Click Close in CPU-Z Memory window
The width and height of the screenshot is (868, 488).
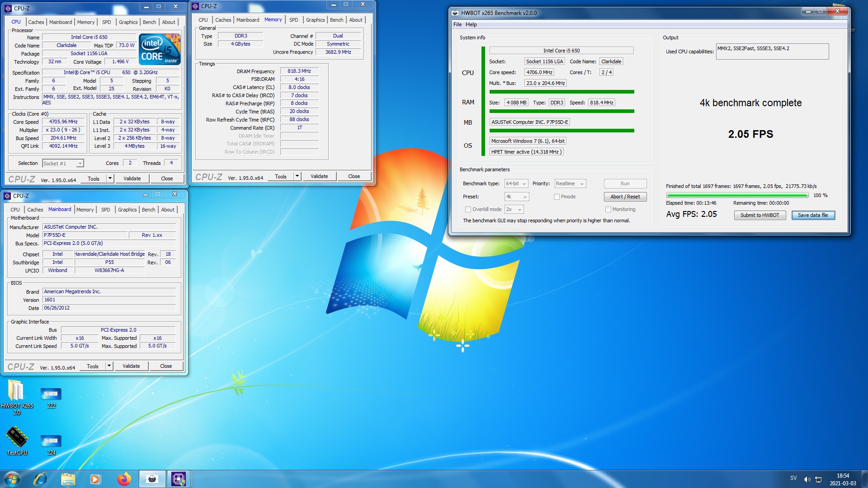click(x=354, y=176)
